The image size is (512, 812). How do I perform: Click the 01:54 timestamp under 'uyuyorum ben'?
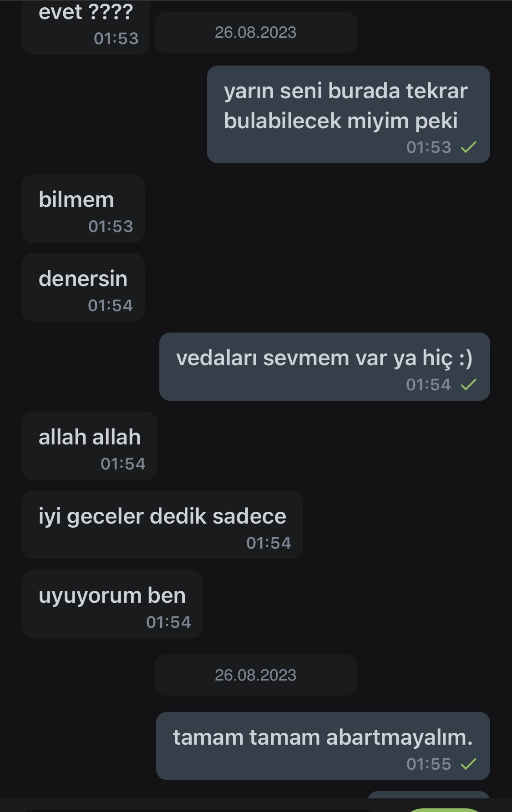[x=168, y=622]
